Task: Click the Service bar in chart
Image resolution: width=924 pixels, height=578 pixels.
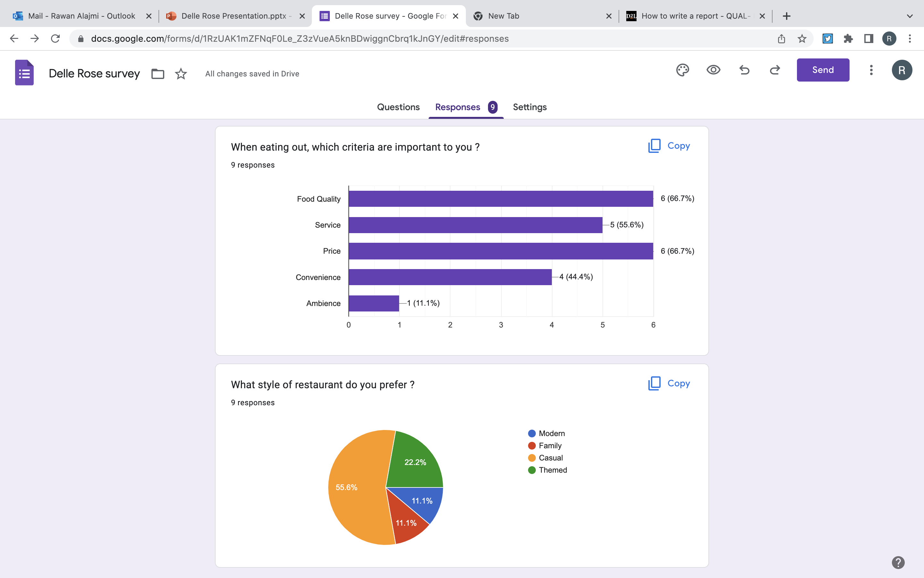Action: 475,225
